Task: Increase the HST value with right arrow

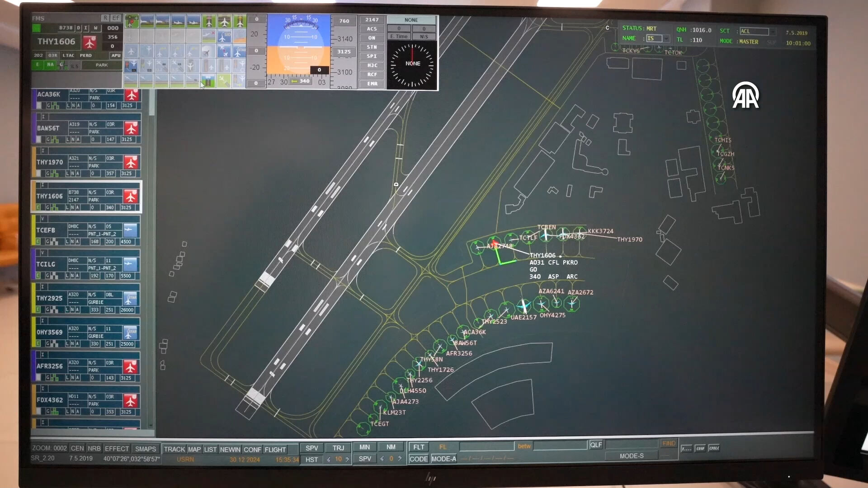Action: pos(347,459)
